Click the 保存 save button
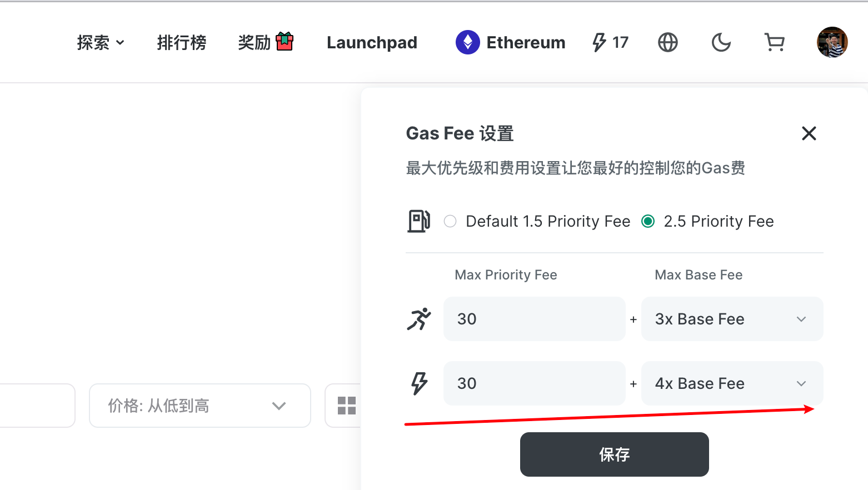Screen dimensions: 868x490 pyautogui.click(x=614, y=454)
